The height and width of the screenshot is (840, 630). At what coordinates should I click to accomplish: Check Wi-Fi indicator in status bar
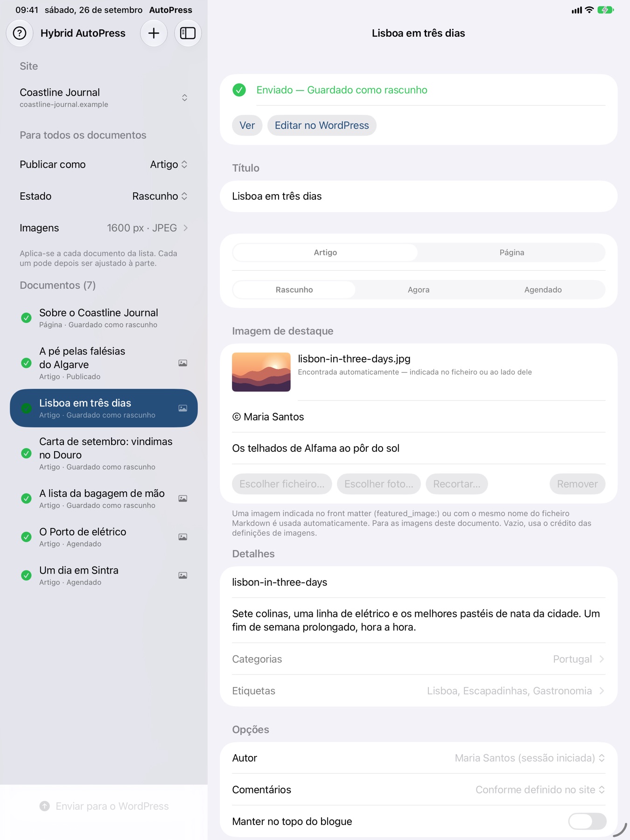[589, 10]
